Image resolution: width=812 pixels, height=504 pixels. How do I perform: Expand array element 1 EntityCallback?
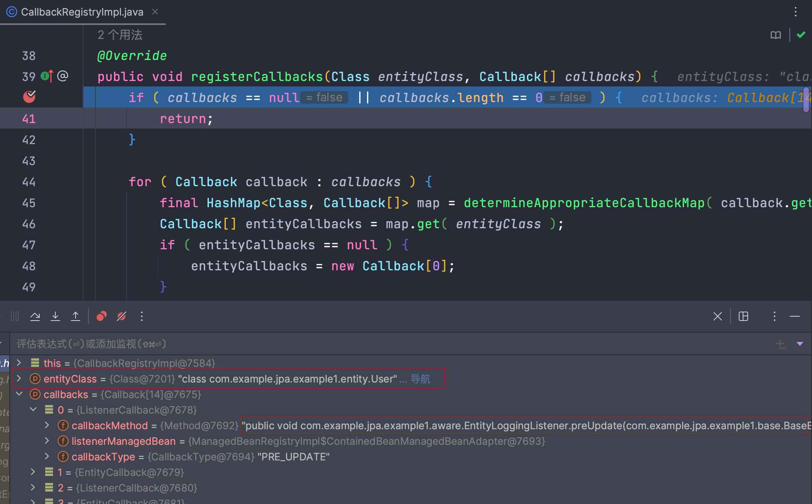coord(33,472)
